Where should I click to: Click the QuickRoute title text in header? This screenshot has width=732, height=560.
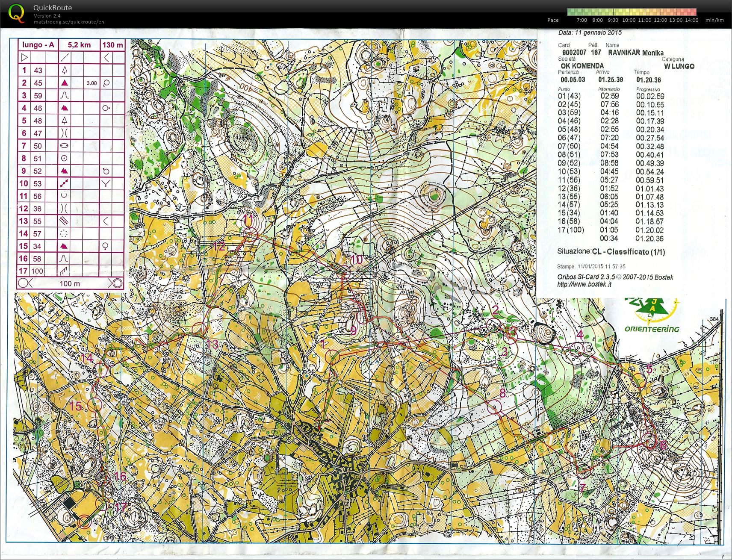(53, 8)
